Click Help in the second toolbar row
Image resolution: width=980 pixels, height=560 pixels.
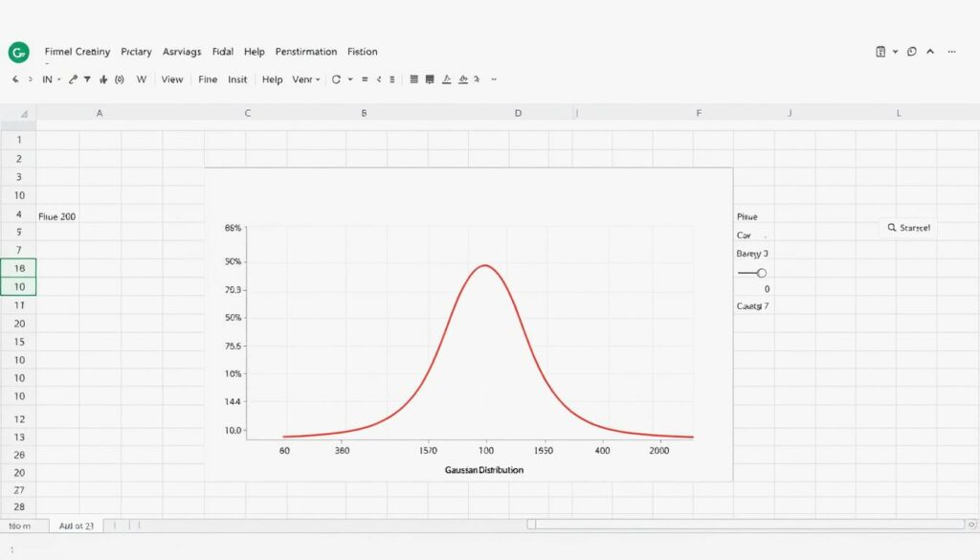pos(272,79)
